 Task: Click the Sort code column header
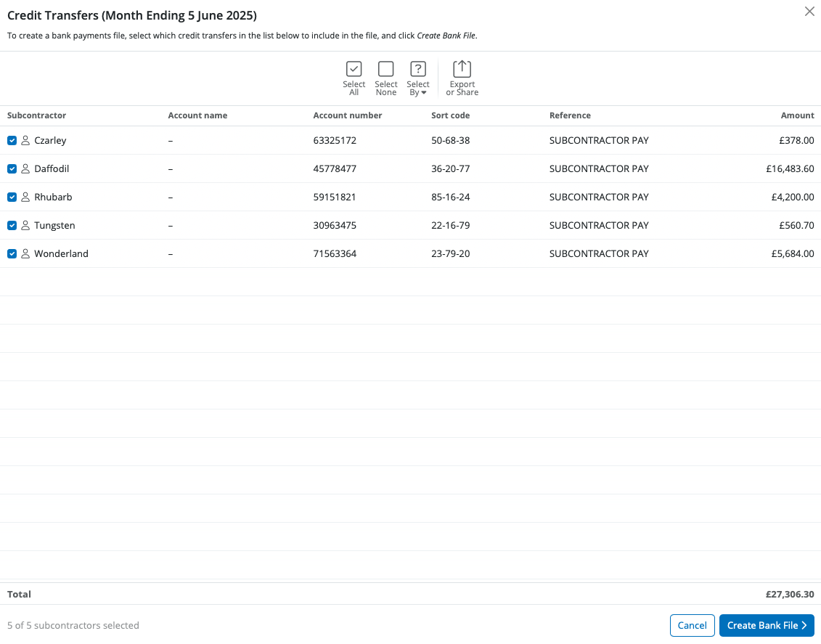(x=450, y=115)
